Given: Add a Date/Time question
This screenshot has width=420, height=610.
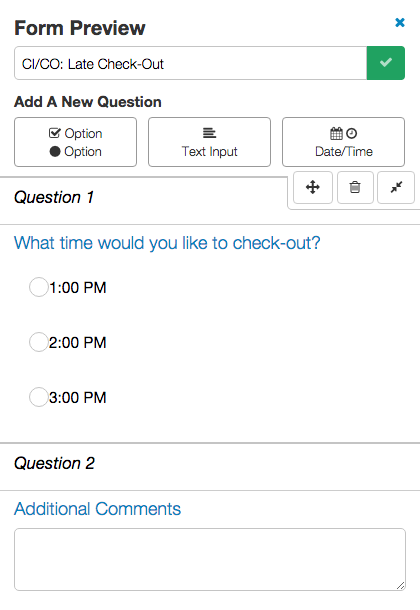Looking at the screenshot, I should (x=343, y=142).
